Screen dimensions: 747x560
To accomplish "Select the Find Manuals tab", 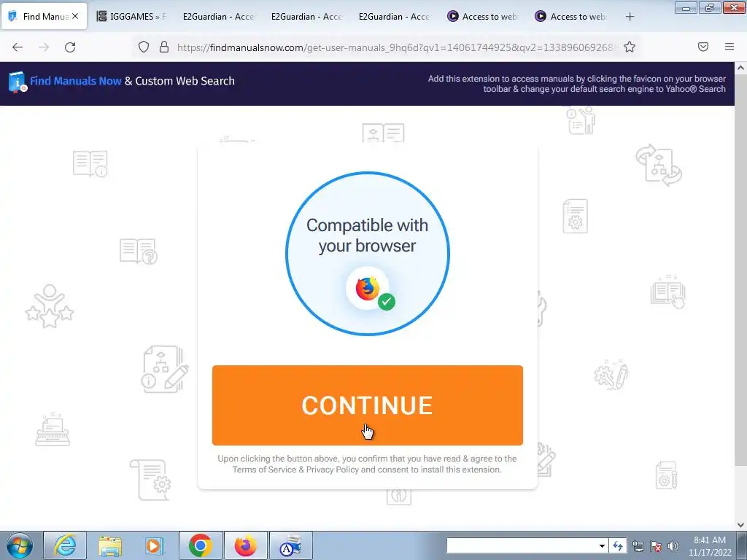I will pyautogui.click(x=44, y=17).
